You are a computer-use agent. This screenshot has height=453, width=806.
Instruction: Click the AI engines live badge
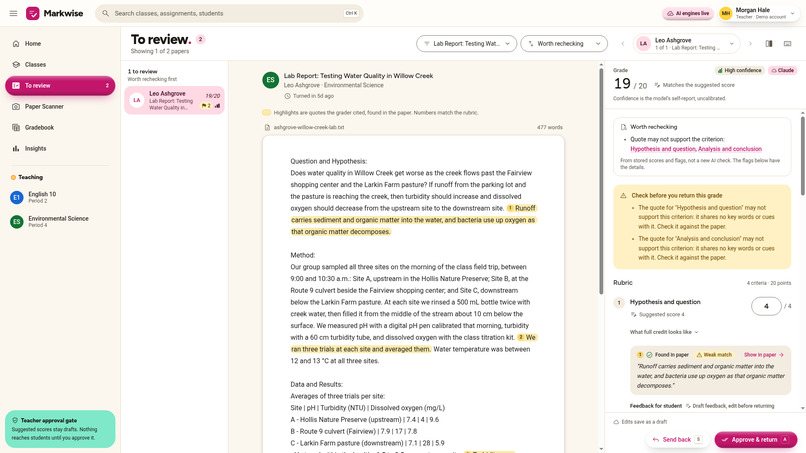[x=688, y=13]
